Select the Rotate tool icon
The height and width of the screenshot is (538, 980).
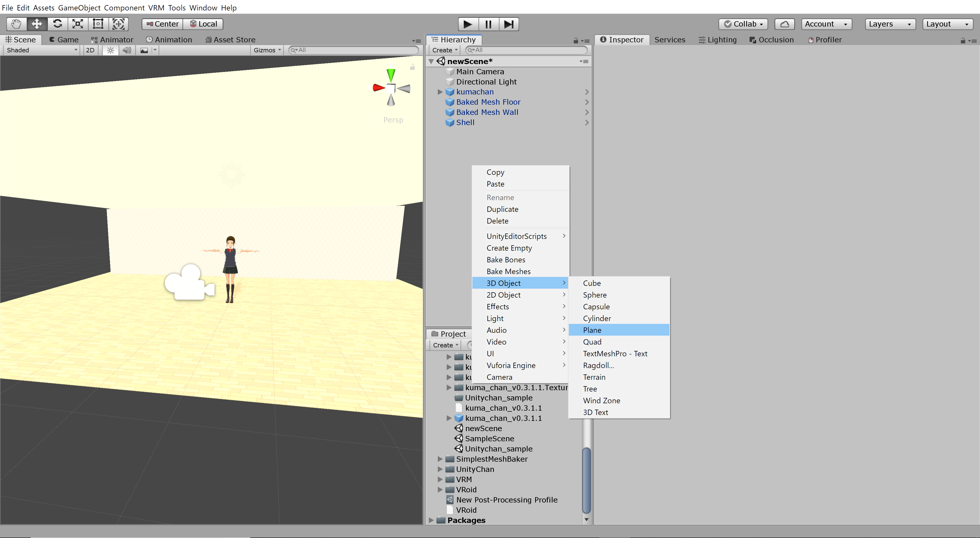57,24
